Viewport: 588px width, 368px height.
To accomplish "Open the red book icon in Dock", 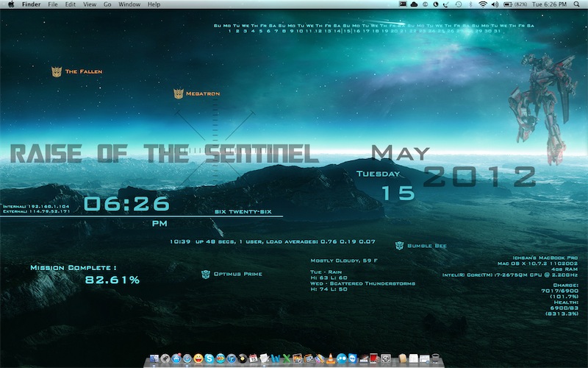I will [375, 358].
